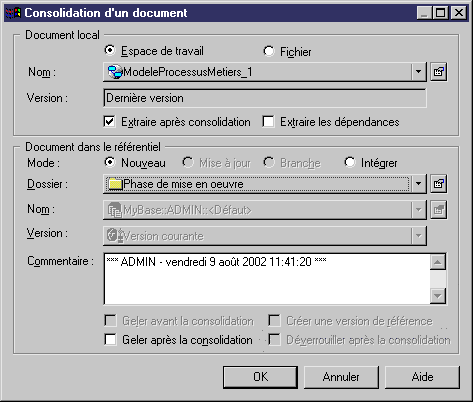Enable Extraire les dépendances checkbox
The width and height of the screenshot is (473, 402).
coord(268,122)
